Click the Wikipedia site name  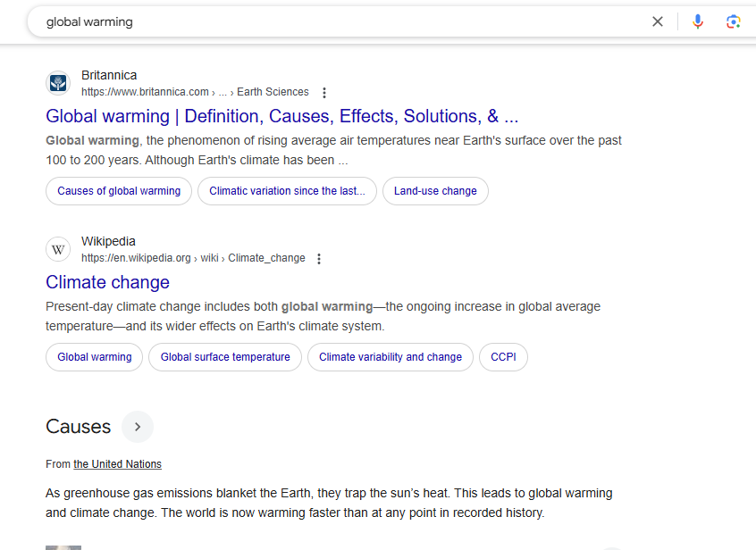click(x=108, y=241)
